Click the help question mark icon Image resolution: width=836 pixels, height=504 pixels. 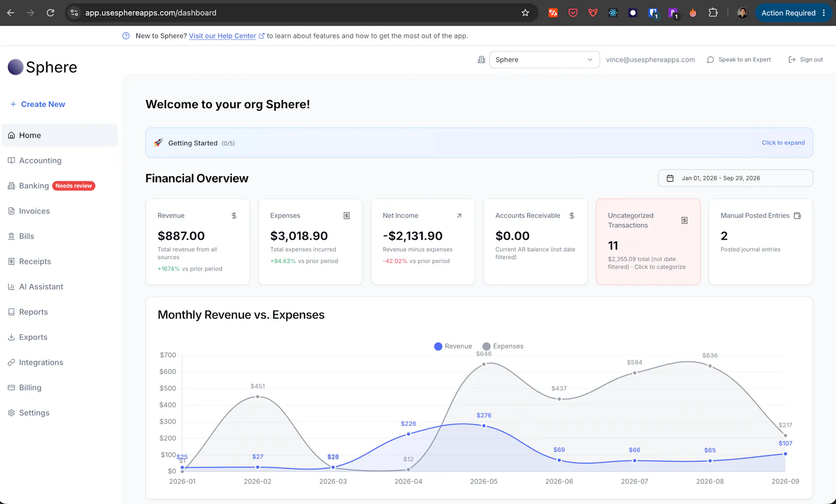[x=126, y=36]
